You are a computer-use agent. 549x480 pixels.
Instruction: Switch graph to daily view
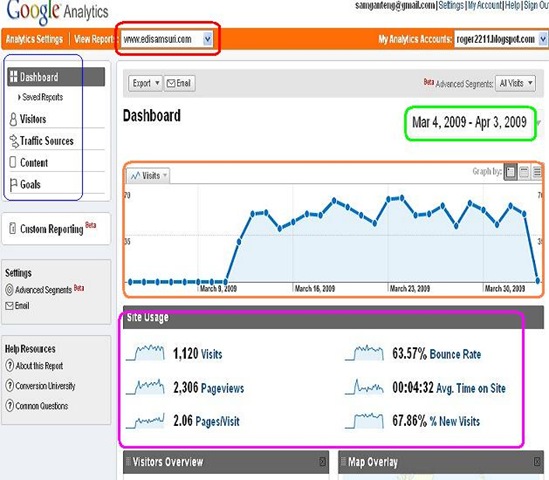click(510, 172)
